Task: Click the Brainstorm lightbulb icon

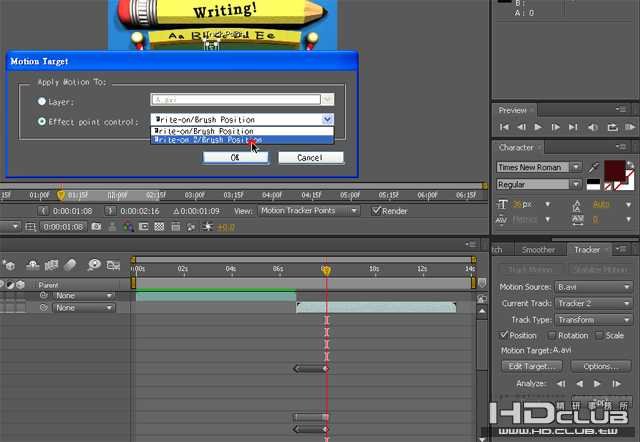Action: [94, 265]
